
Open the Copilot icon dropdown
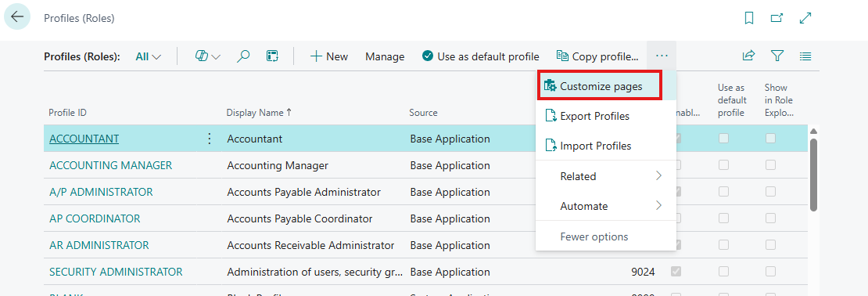click(207, 56)
